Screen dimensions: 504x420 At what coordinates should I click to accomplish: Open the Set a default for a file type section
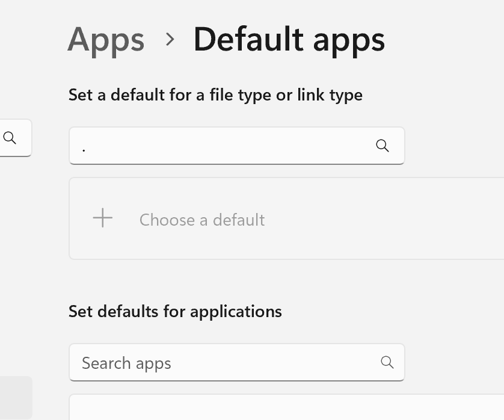(x=215, y=94)
